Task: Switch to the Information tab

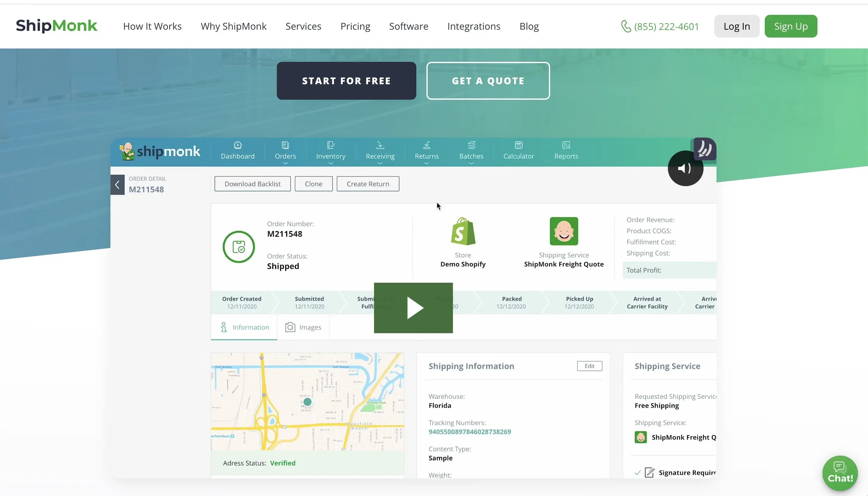Action: point(244,327)
